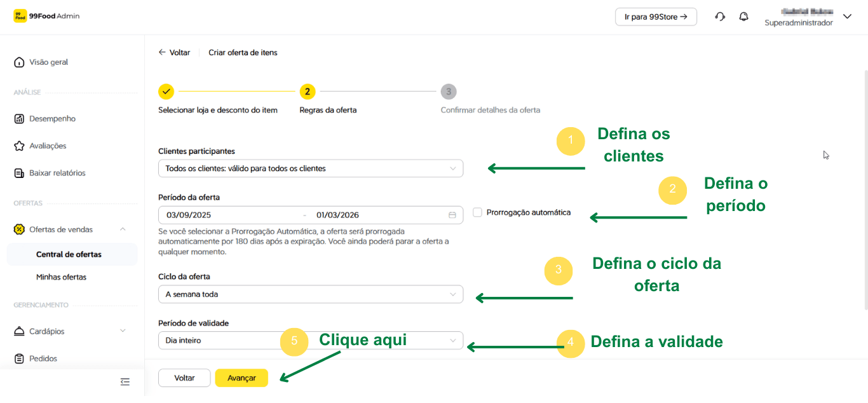The height and width of the screenshot is (403, 868).
Task: Open Visão geral from sidebar
Action: click(48, 62)
